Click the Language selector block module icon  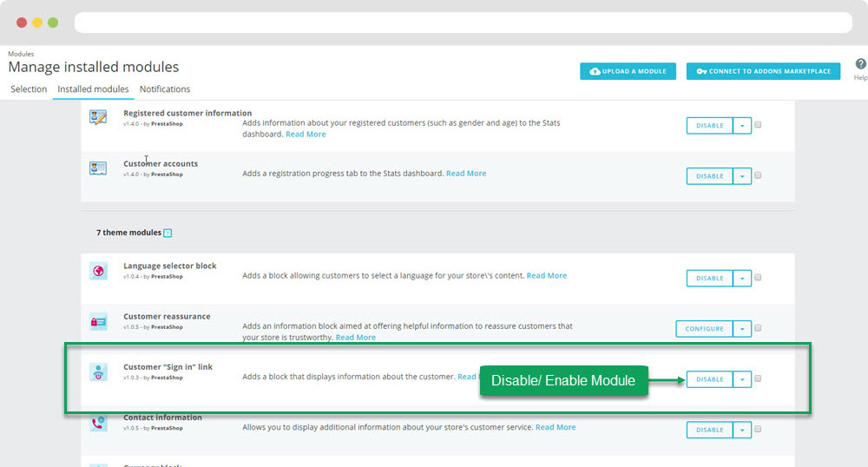[98, 271]
